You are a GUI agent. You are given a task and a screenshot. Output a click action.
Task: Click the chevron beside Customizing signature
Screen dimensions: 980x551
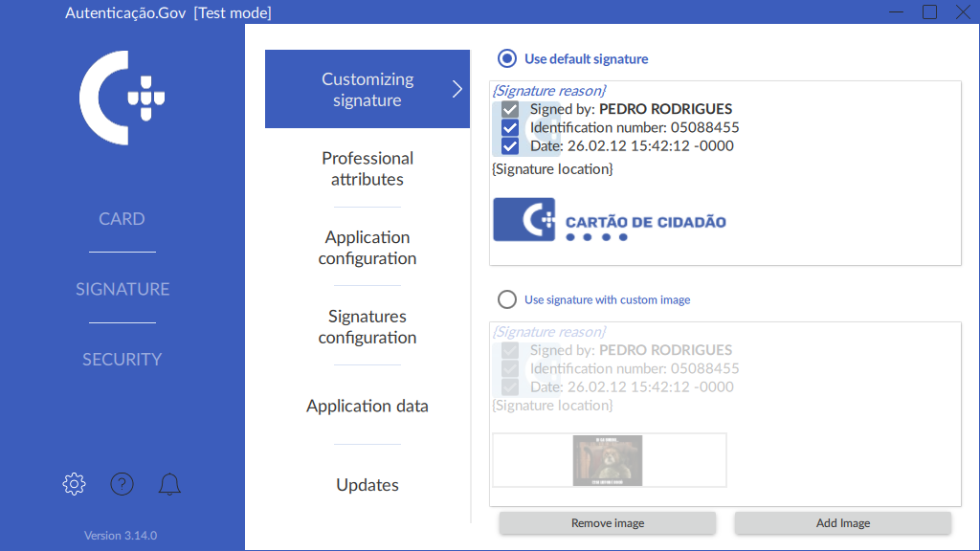(457, 89)
